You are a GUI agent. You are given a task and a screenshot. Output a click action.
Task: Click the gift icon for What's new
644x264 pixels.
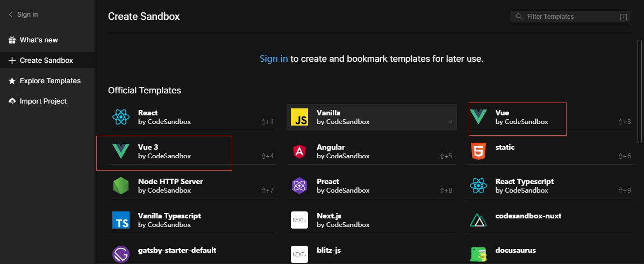pyautogui.click(x=12, y=40)
